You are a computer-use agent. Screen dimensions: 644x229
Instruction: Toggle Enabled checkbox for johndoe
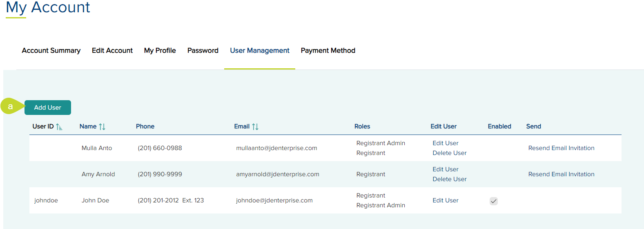tap(494, 201)
